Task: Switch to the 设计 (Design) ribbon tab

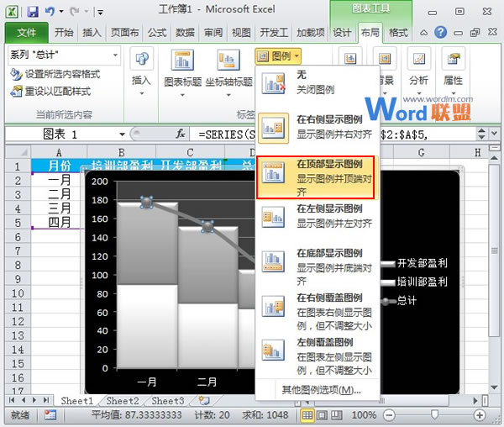Action: (342, 33)
